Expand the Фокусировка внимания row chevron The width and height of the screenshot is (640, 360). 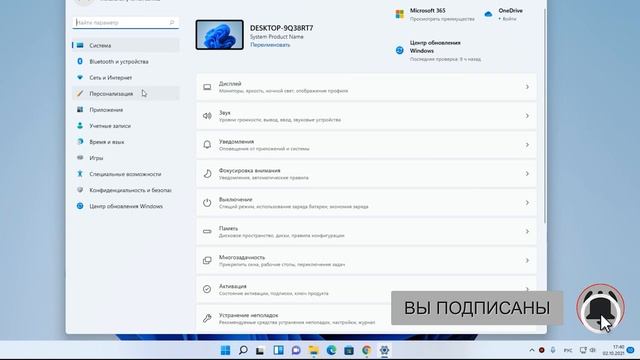(x=527, y=174)
